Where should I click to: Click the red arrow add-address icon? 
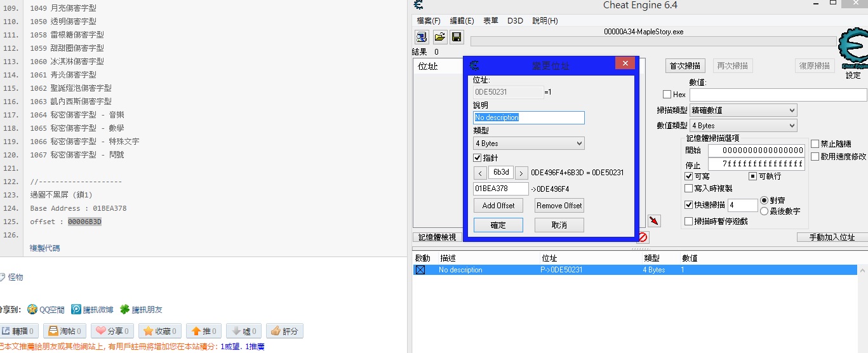[x=654, y=220]
